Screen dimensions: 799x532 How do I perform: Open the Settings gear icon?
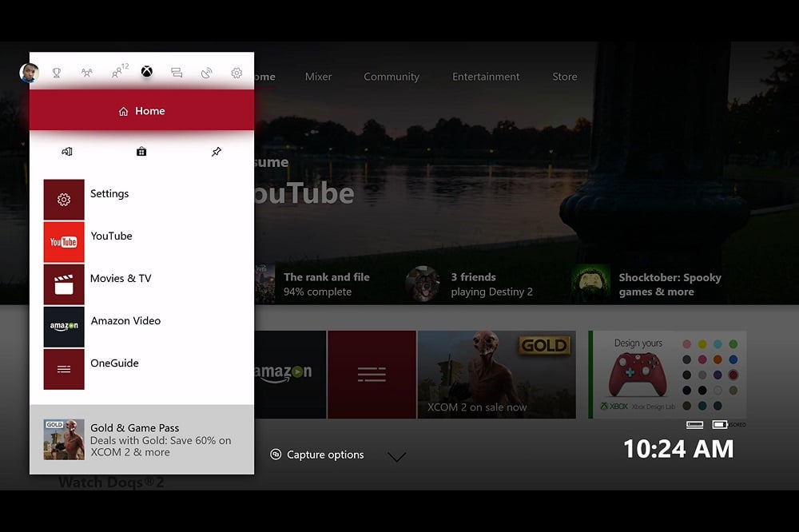tap(235, 73)
